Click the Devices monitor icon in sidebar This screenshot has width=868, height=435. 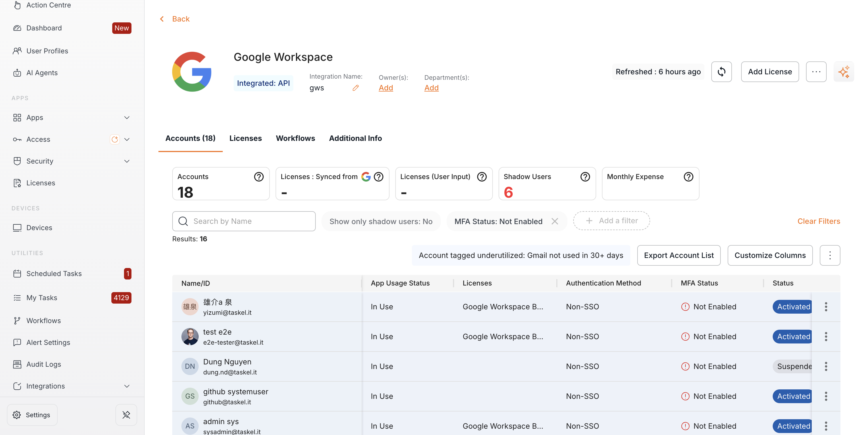click(x=17, y=228)
